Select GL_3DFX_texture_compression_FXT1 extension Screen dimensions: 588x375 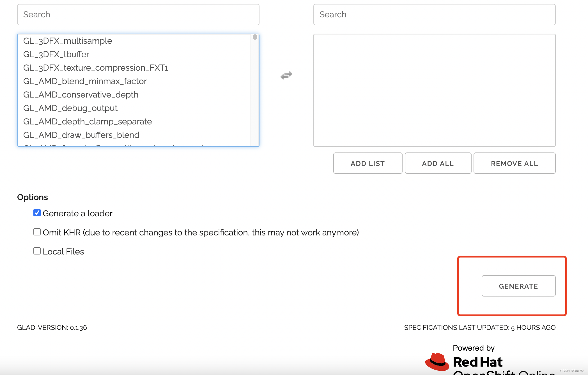click(96, 67)
